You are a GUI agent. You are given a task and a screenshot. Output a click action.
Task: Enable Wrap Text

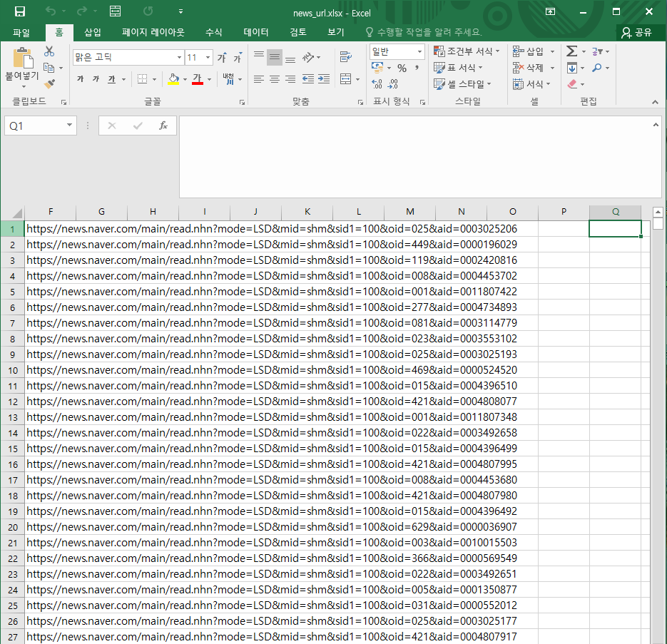[346, 57]
